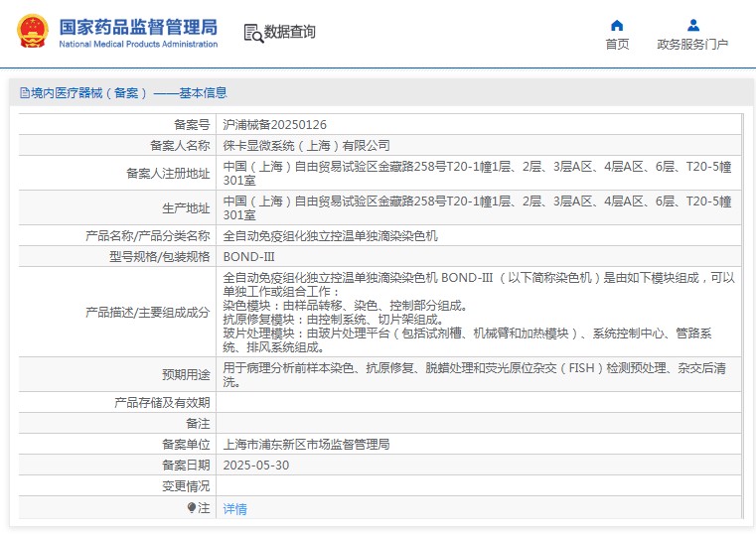Click the 首页 house icon
The width and height of the screenshot is (756, 535).
tap(617, 25)
